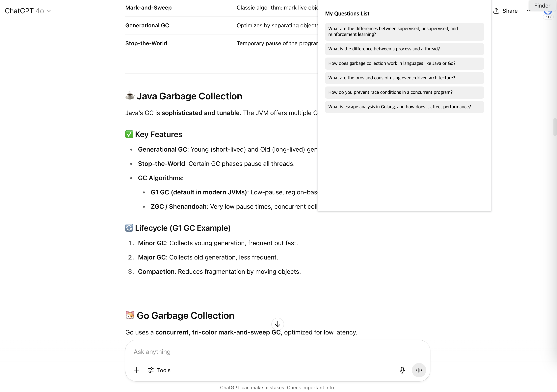Start voice mode with waveform button
This screenshot has width=557, height=392.
pyautogui.click(x=419, y=370)
